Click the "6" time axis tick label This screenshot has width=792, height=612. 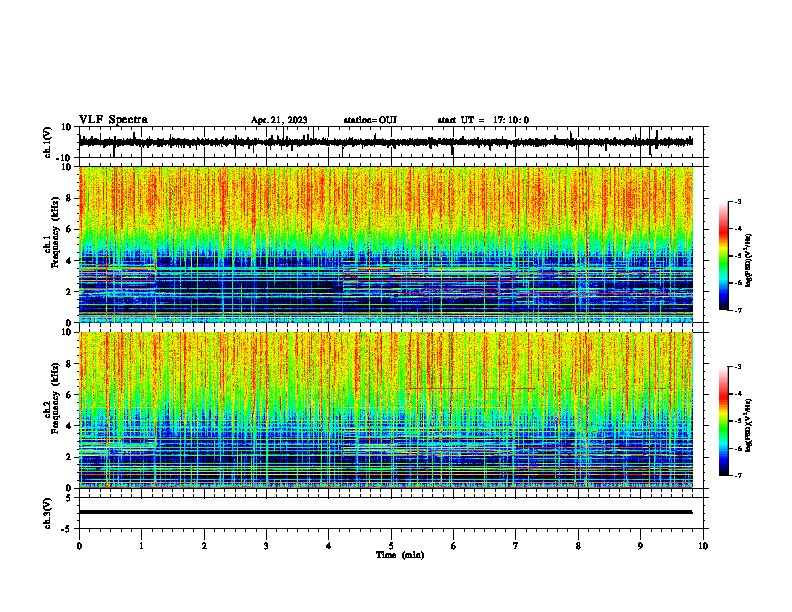tap(453, 546)
